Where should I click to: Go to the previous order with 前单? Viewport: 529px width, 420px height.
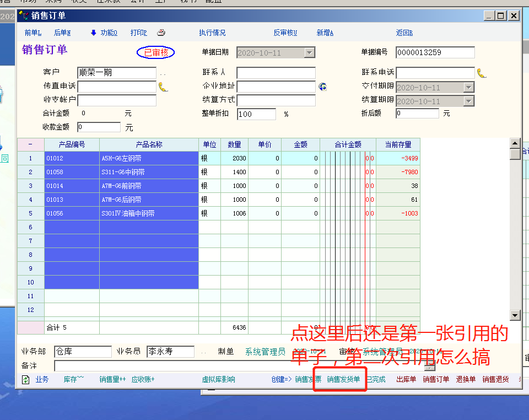[33, 33]
